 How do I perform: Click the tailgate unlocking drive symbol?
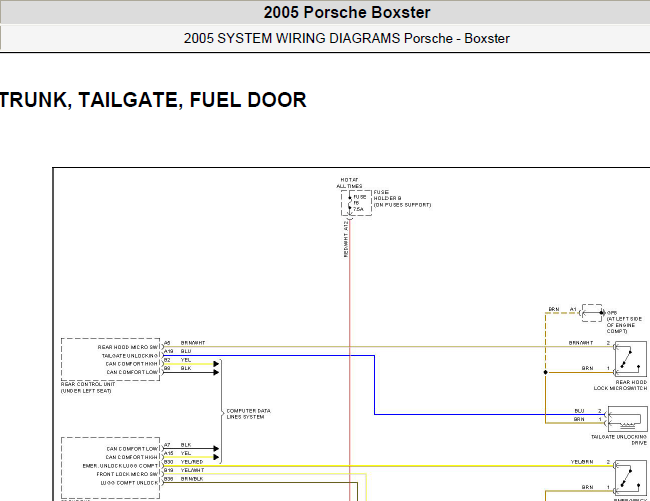pyautogui.click(x=627, y=419)
